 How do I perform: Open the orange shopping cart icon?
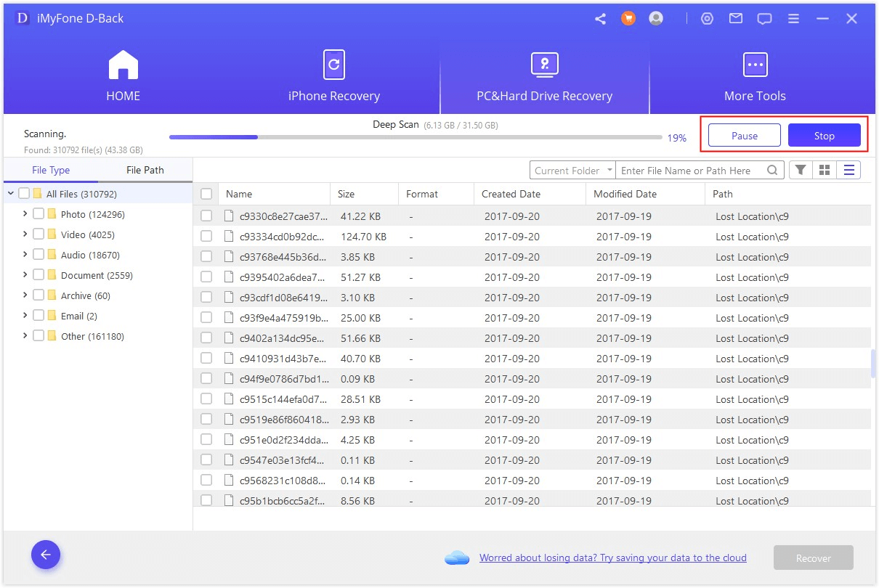click(628, 19)
